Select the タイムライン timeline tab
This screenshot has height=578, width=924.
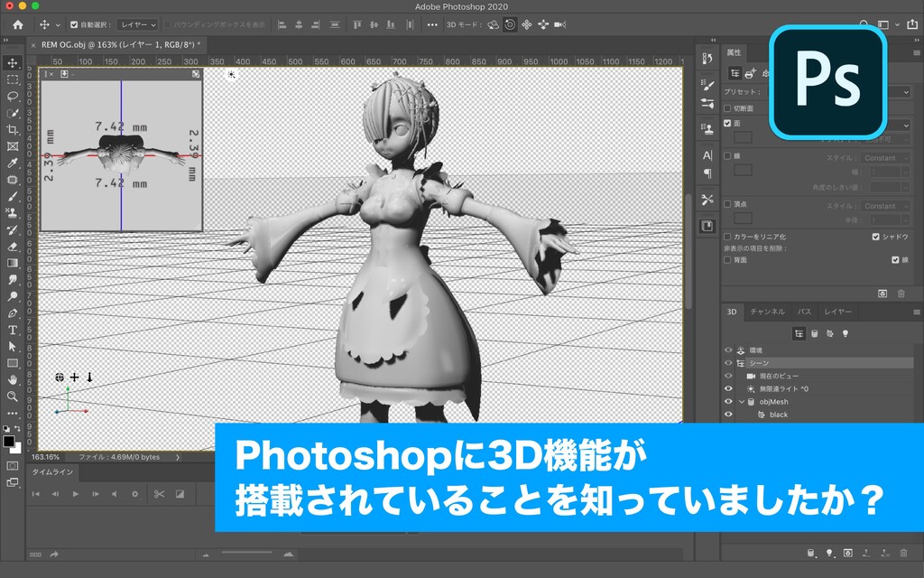point(52,471)
